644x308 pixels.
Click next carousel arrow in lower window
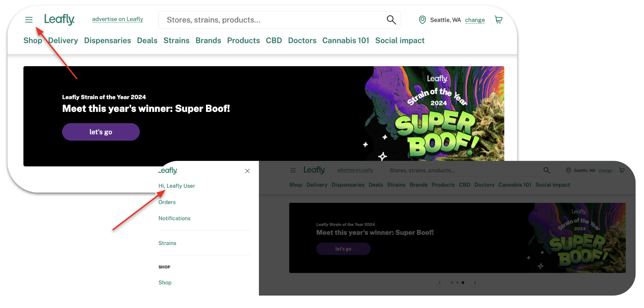(475, 283)
